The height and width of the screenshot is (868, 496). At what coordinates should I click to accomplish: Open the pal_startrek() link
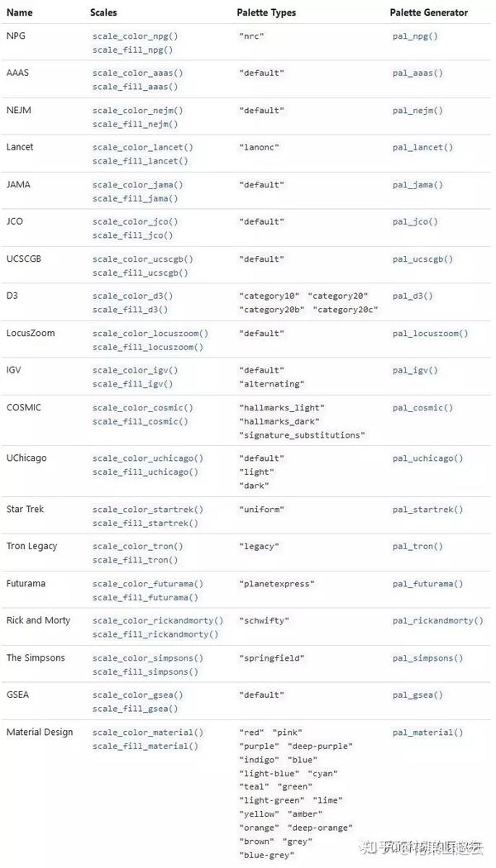tap(427, 510)
